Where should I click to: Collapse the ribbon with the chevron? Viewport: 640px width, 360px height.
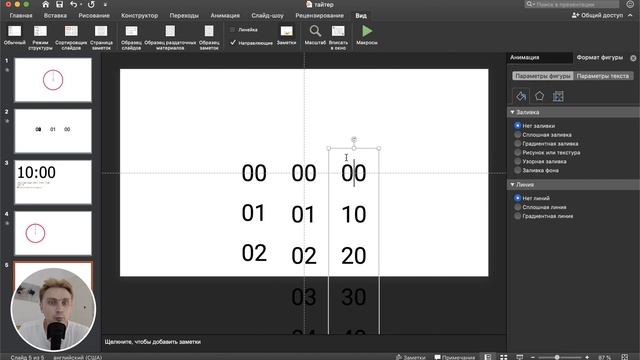click(630, 15)
